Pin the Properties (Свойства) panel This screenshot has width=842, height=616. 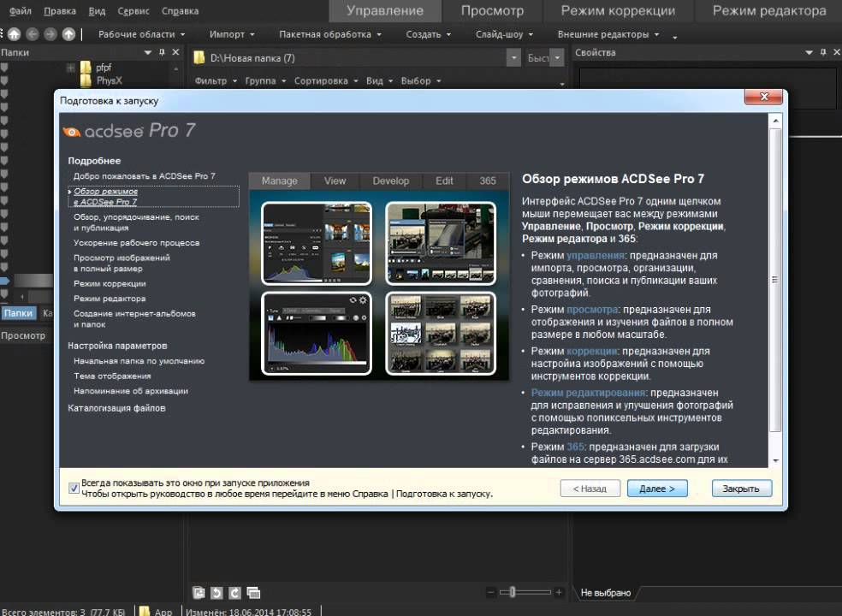click(823, 52)
